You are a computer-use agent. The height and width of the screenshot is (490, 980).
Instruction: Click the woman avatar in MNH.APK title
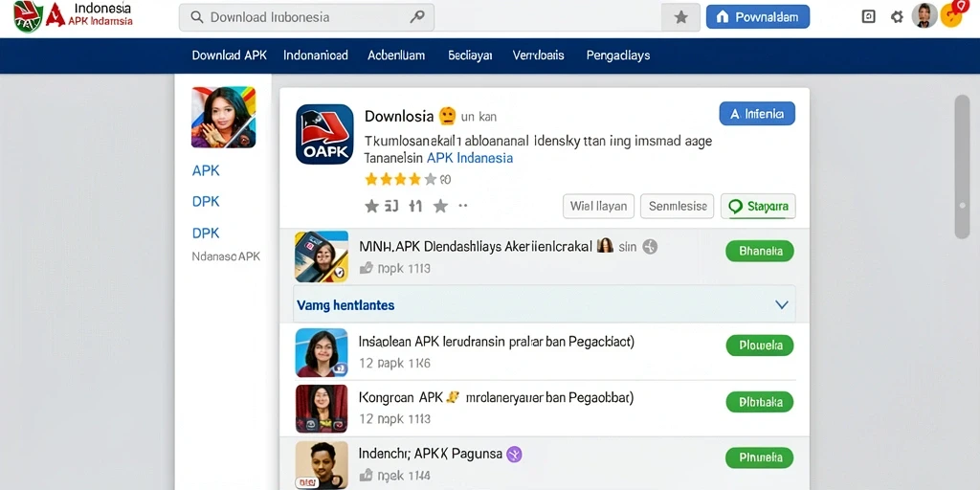tap(605, 246)
